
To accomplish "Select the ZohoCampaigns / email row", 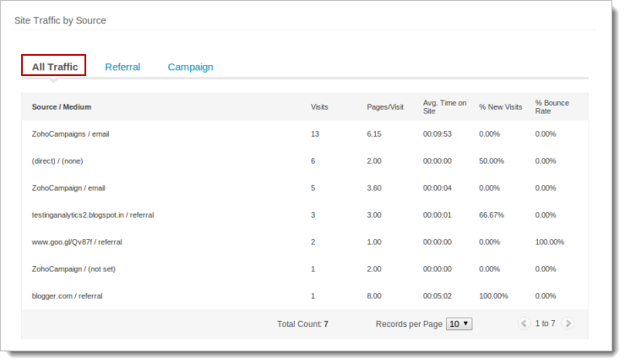I will (70, 134).
